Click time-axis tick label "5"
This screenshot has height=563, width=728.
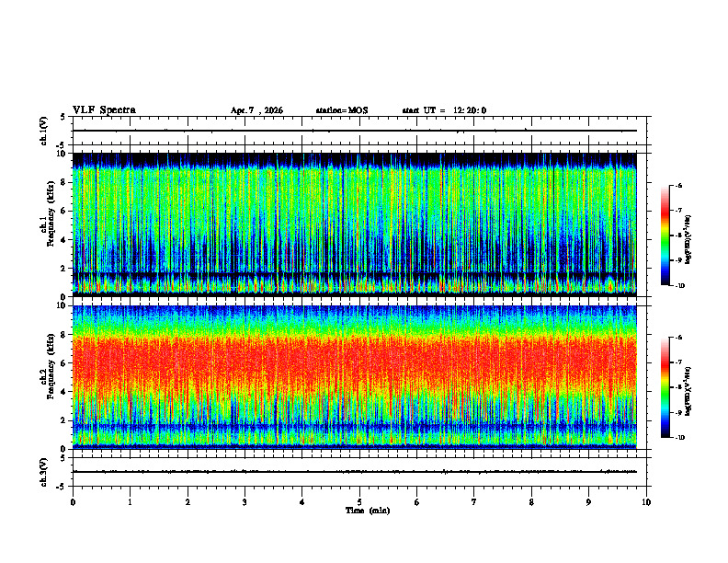[359, 502]
